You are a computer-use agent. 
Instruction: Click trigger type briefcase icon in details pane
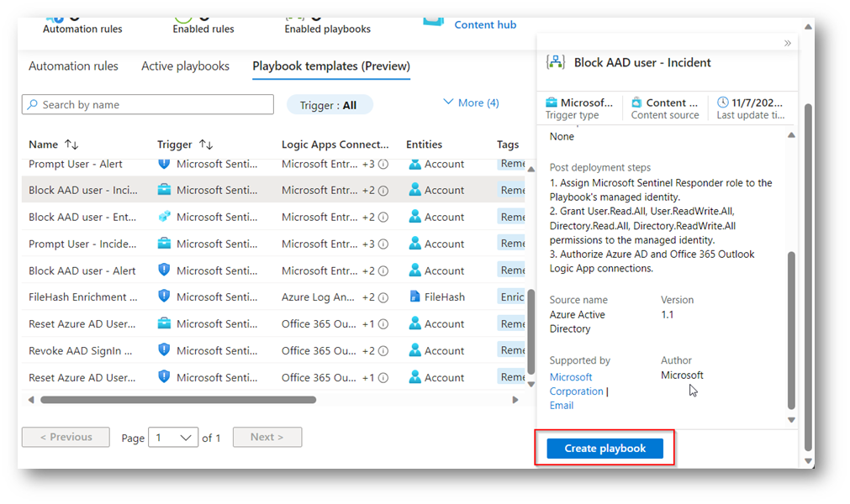click(552, 102)
